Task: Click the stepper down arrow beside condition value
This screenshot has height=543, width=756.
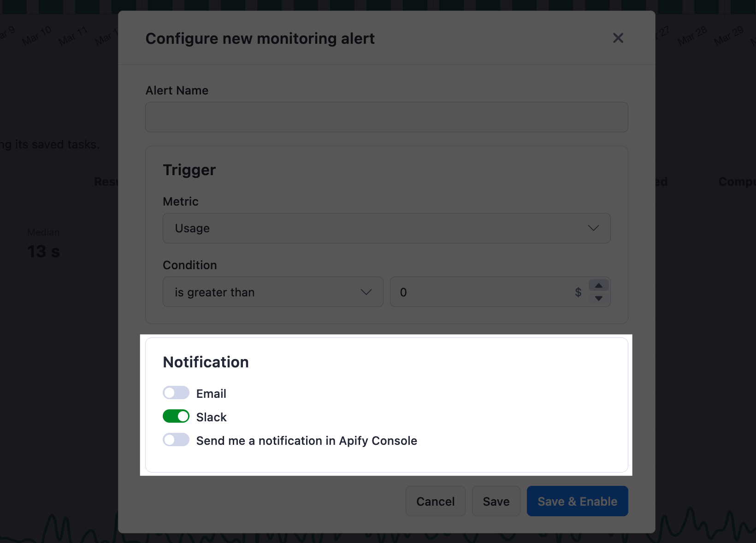Action: (599, 299)
